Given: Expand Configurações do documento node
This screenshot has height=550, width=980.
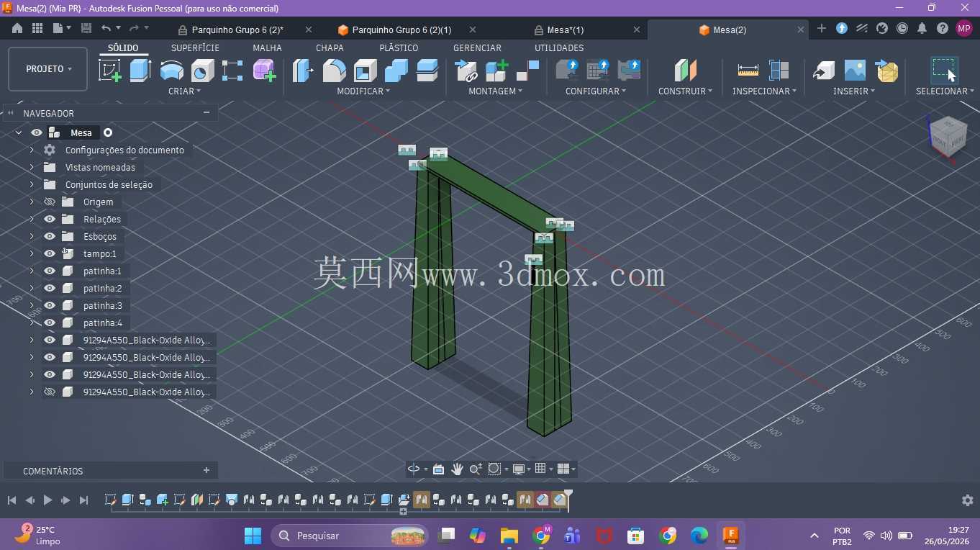Looking at the screenshot, I should pyautogui.click(x=32, y=150).
